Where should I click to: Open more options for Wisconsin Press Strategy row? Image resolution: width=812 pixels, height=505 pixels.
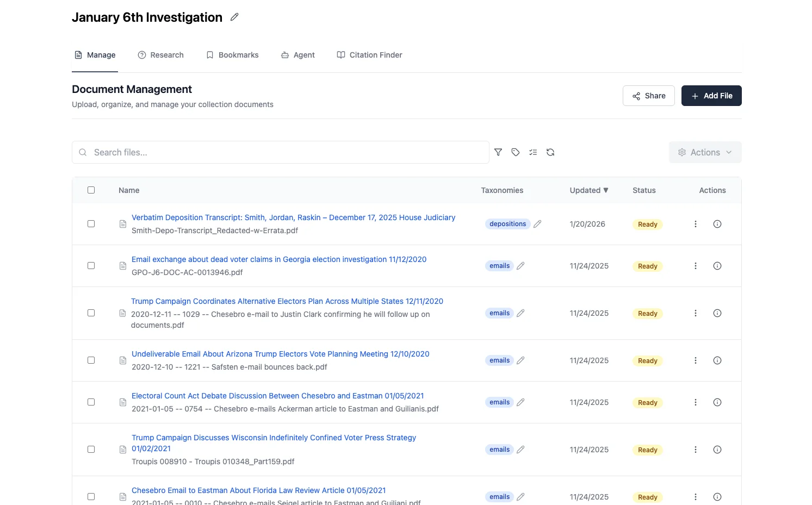pos(695,450)
